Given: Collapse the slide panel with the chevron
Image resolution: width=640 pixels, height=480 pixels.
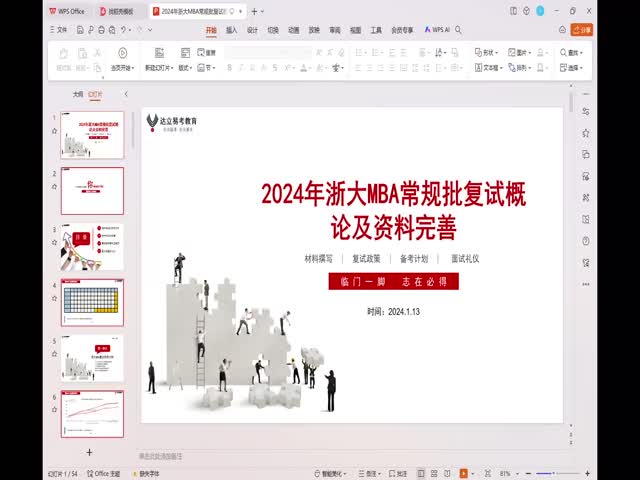Looking at the screenshot, I should (126, 94).
